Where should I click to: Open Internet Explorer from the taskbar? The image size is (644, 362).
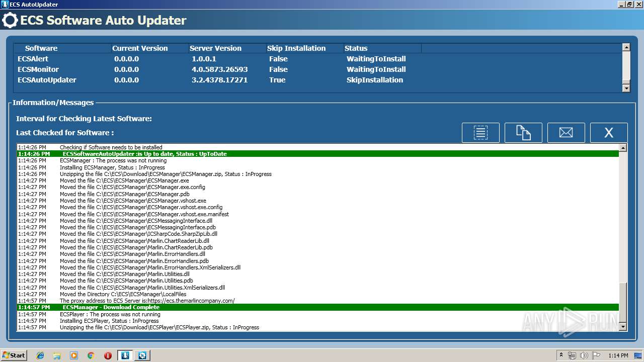[40, 355]
